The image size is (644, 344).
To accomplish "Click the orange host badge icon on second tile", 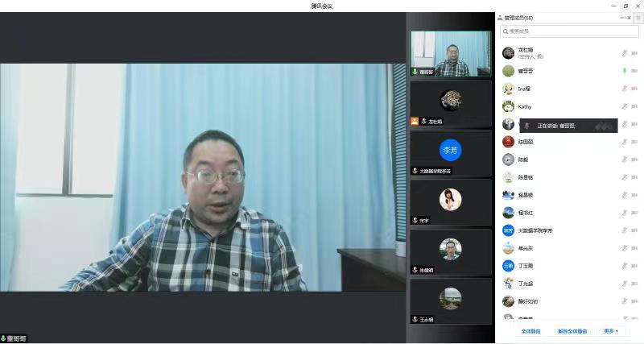I will (415, 122).
